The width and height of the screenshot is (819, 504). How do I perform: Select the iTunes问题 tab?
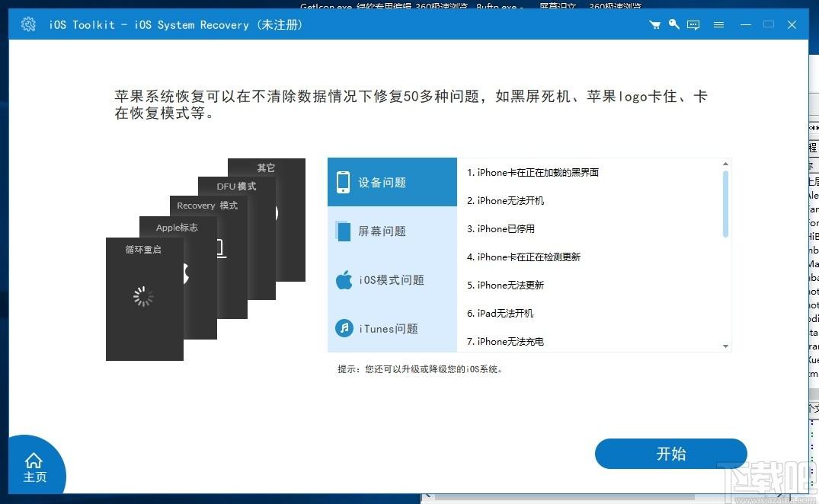pyautogui.click(x=392, y=328)
